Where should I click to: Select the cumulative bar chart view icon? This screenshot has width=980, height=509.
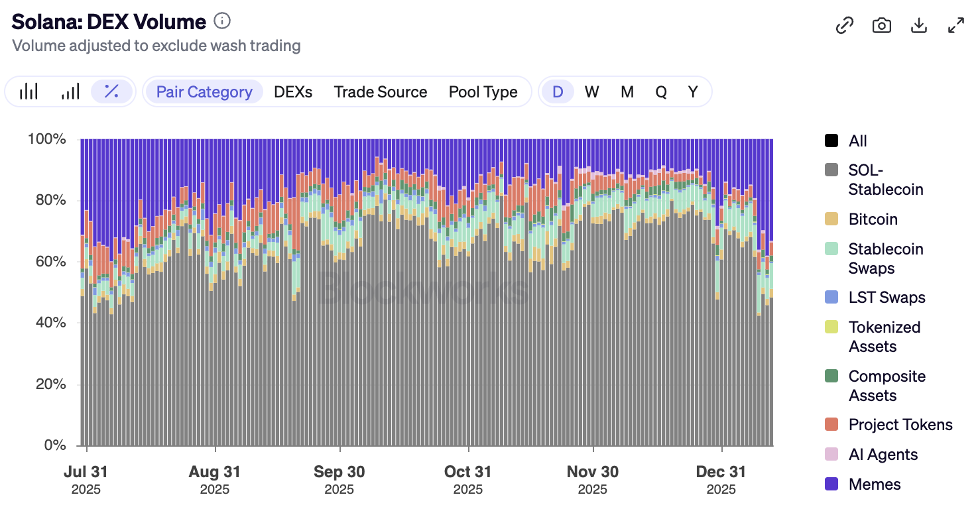[70, 91]
